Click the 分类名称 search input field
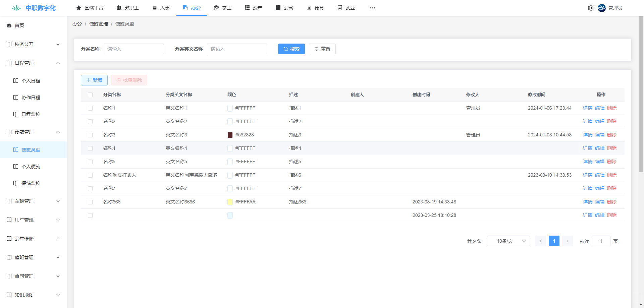The width and height of the screenshot is (644, 308). 133,49
